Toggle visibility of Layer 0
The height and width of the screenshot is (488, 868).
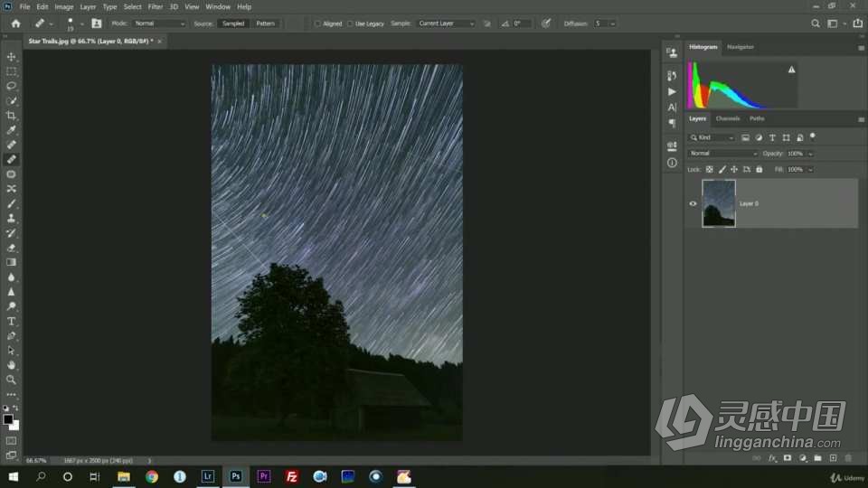[693, 203]
